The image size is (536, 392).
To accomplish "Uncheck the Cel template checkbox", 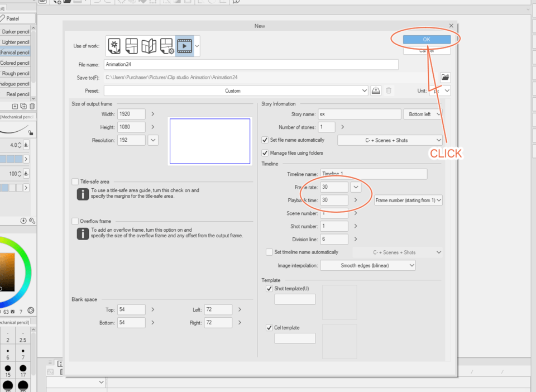I will coord(269,327).
